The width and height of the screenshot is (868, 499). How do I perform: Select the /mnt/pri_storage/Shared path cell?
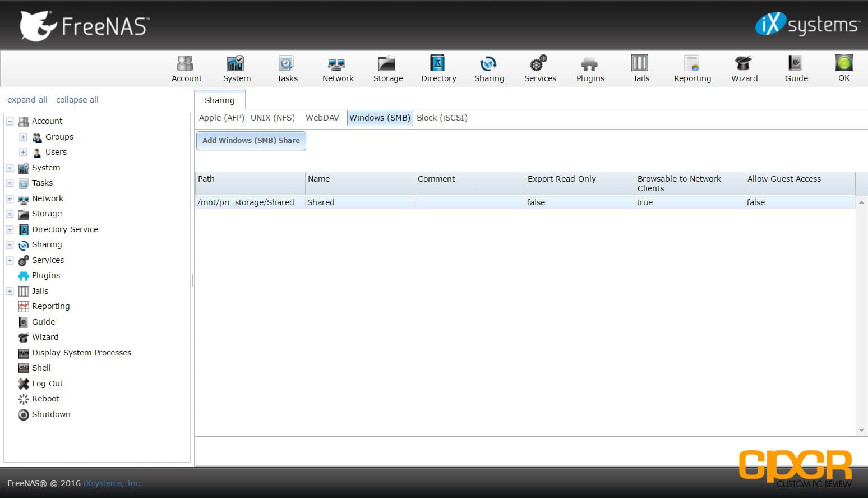[x=250, y=202]
